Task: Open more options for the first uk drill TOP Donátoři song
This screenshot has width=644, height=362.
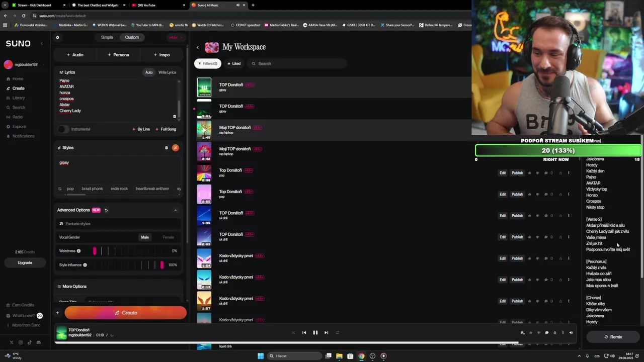Action: pyautogui.click(x=569, y=216)
